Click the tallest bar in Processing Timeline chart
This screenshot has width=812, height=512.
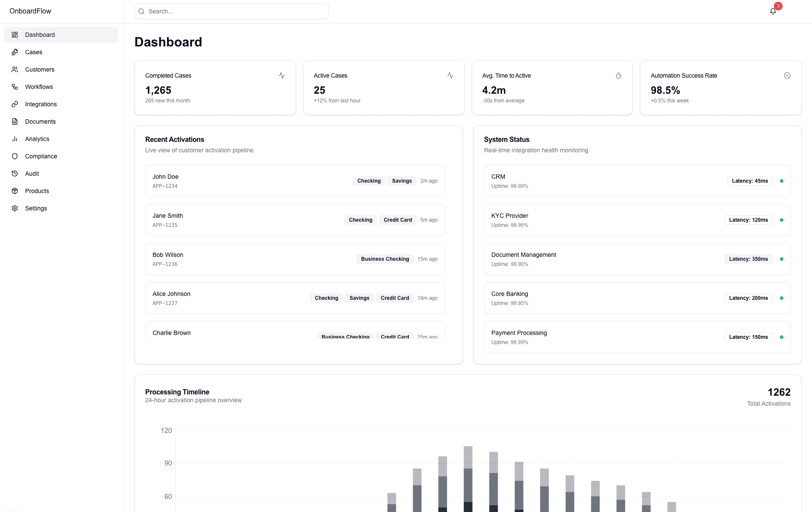[468, 479]
